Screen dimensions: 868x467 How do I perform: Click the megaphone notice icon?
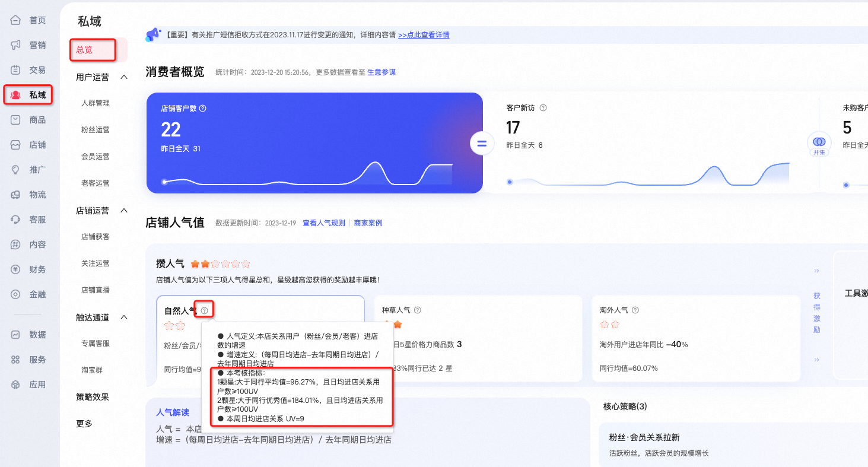point(153,34)
